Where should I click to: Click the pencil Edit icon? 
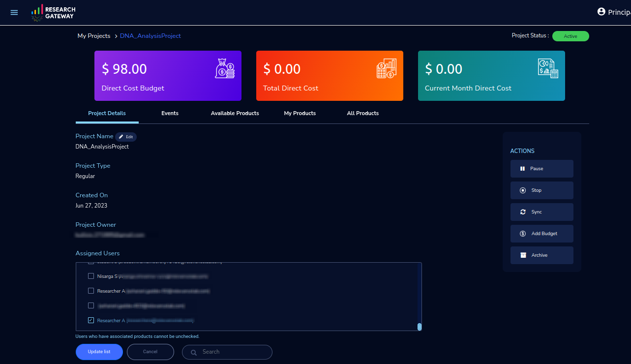coord(121,137)
